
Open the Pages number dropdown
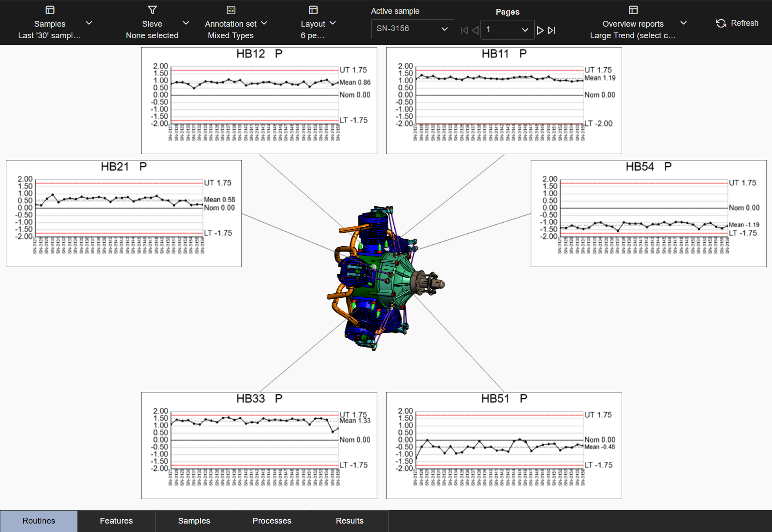click(507, 30)
